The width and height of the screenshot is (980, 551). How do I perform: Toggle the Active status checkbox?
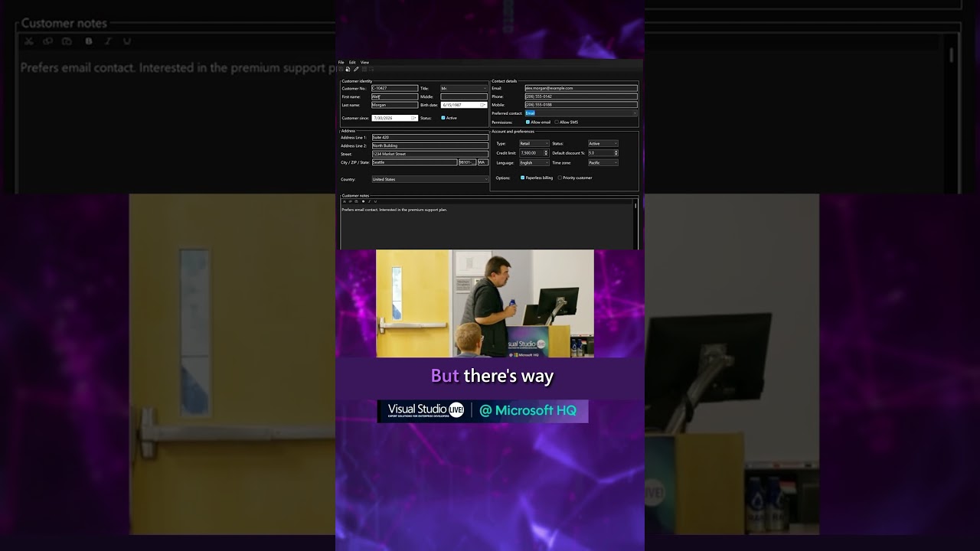pyautogui.click(x=443, y=118)
